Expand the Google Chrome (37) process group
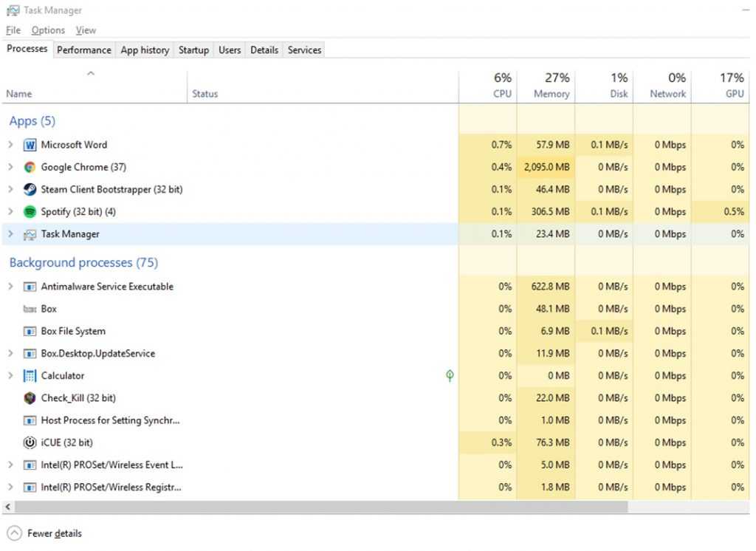The height and width of the screenshot is (551, 756). [10, 167]
